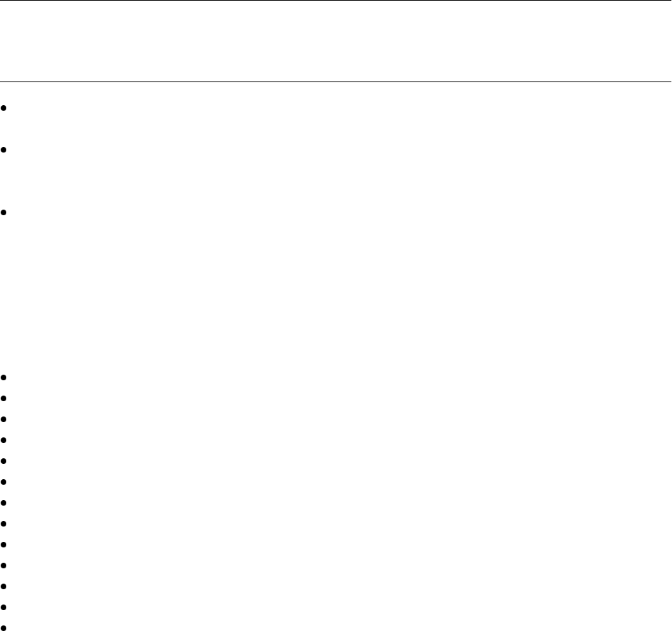Screen dimensions: 672x631
Task: Click the fourth bullet of the lower list
Action: pos(3,440)
